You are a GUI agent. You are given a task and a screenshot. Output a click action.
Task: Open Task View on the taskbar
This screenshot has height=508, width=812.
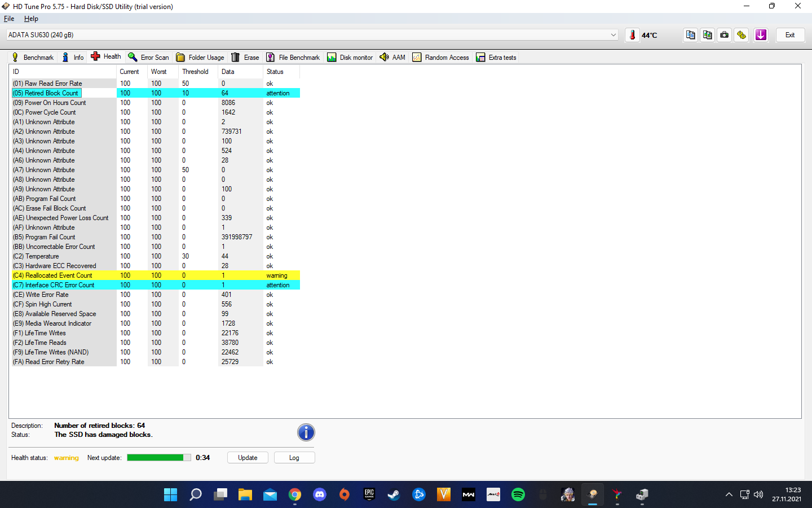pos(220,495)
